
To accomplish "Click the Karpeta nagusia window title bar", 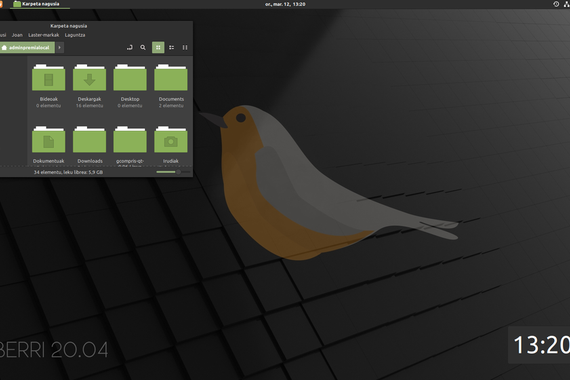I will 68,26.
